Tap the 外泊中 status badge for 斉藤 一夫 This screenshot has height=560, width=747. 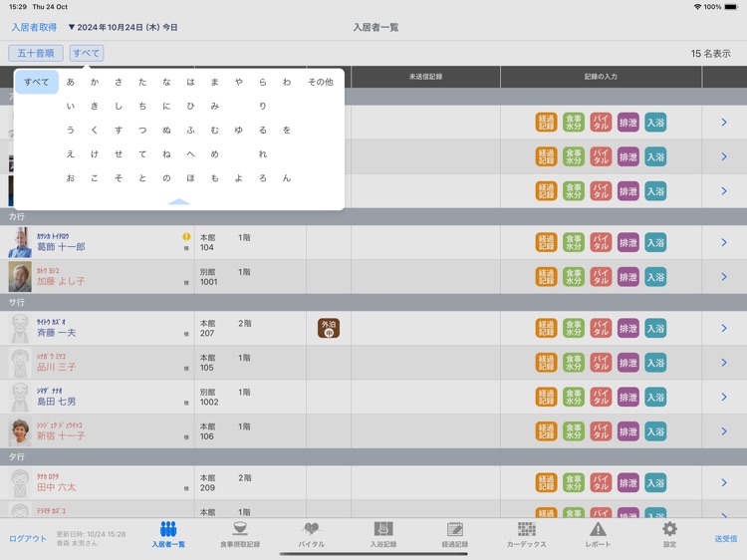tap(329, 329)
